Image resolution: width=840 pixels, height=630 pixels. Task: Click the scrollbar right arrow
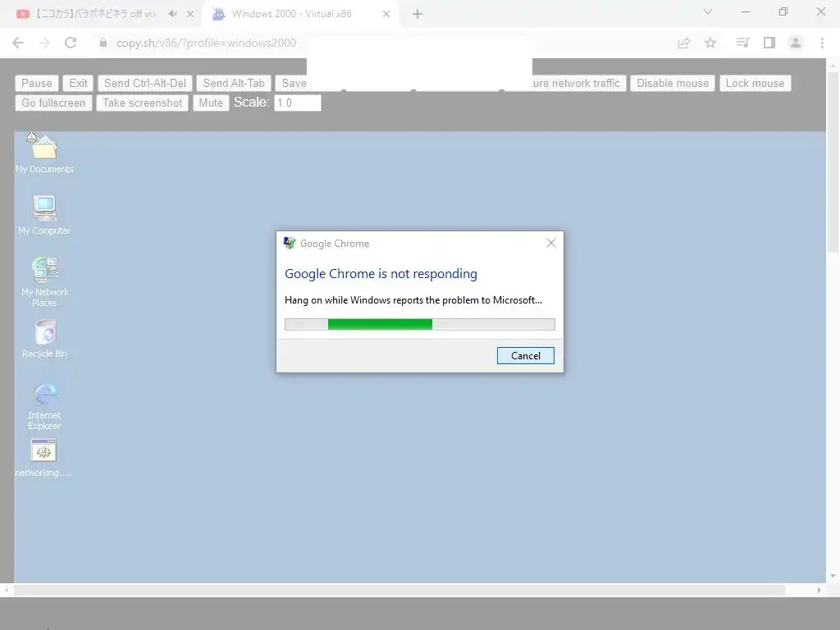819,591
